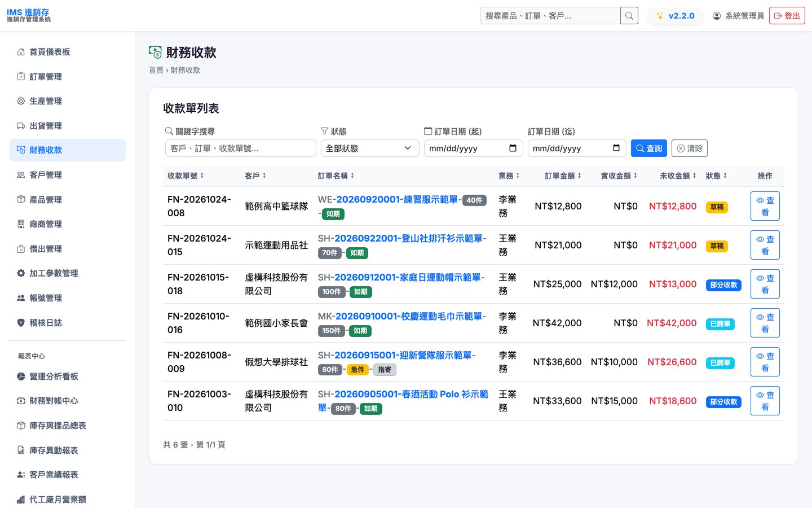Sort table by 收款單號 column
Screen dimensions: 812x508
pos(186,176)
